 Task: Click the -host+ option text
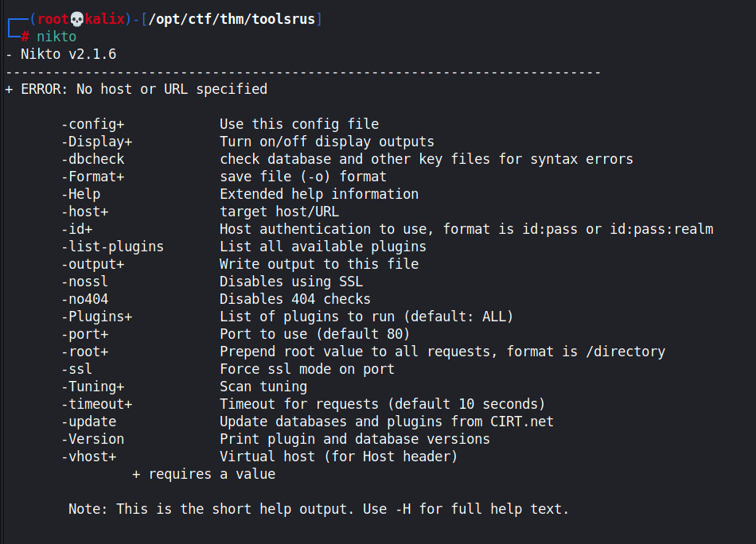pos(85,212)
